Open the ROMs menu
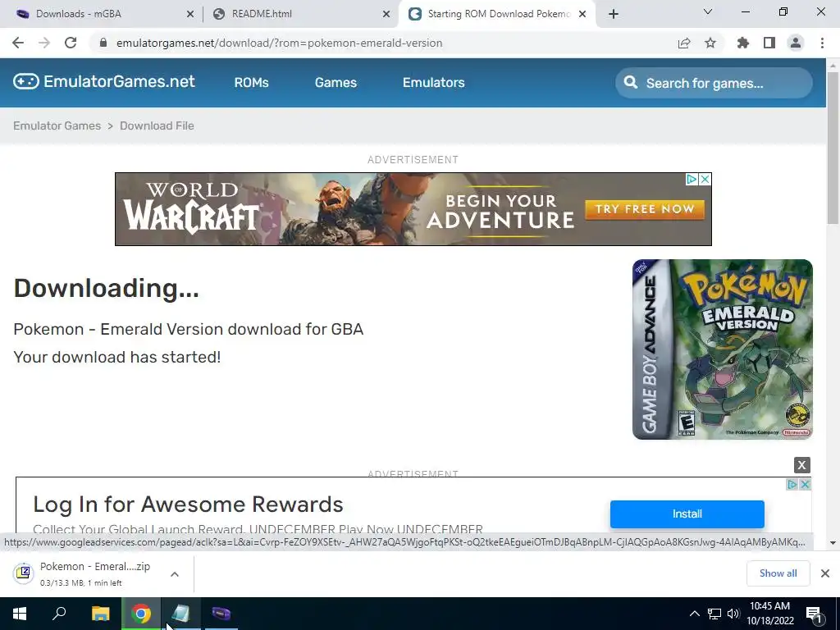 tap(251, 83)
